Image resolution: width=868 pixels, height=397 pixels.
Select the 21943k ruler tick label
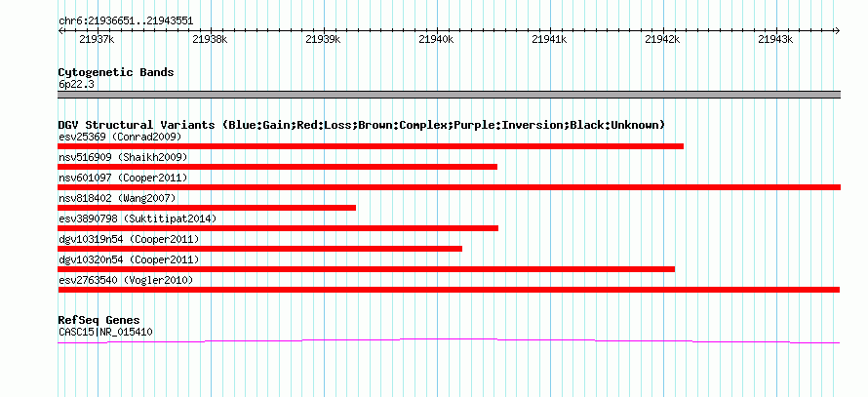point(775,39)
